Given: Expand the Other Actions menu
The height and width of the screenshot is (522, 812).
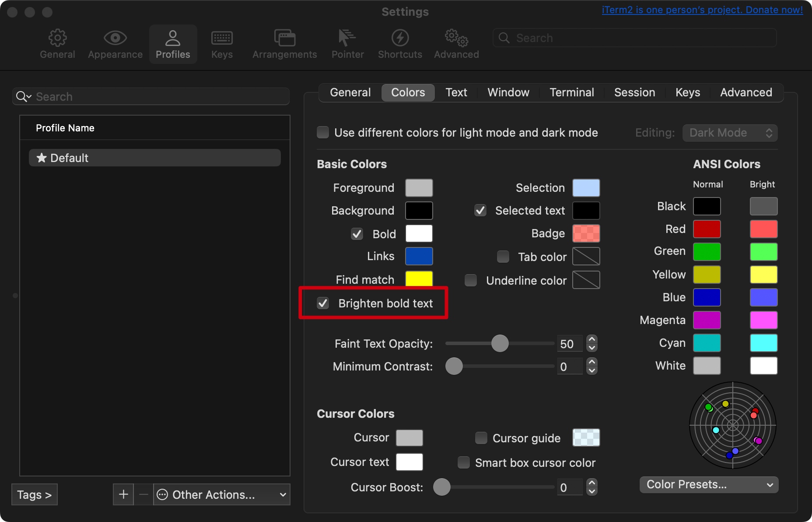Looking at the screenshot, I should [x=222, y=494].
